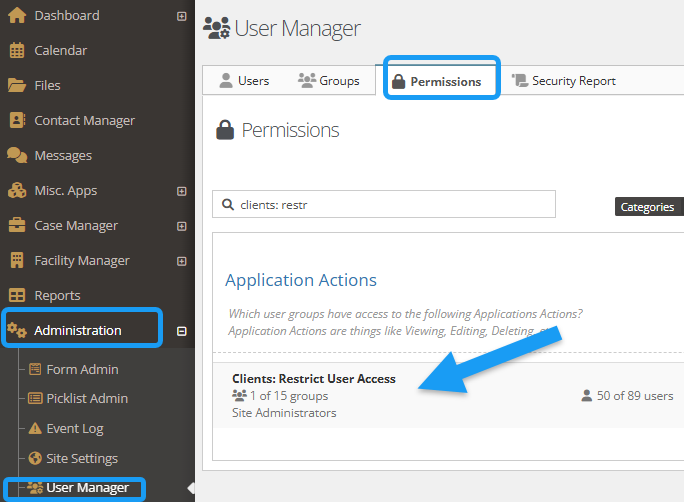The image size is (684, 502).
Task: Click the Calendar icon in sidebar
Action: pos(16,50)
